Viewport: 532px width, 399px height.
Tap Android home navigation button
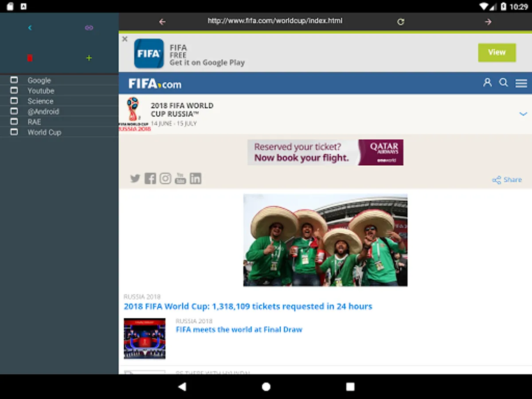(266, 387)
